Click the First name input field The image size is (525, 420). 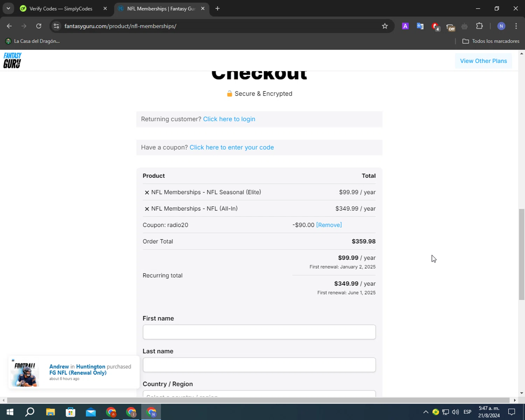click(x=259, y=332)
